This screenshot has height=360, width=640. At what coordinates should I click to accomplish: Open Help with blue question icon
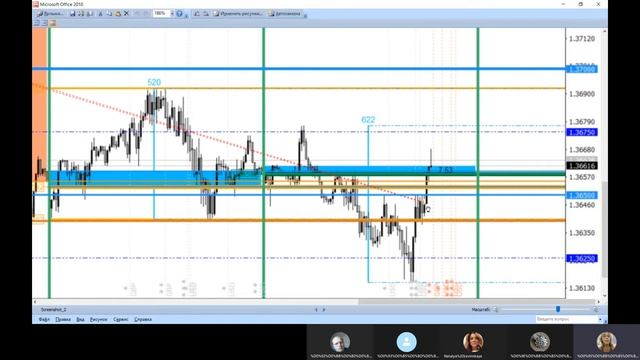[179, 13]
